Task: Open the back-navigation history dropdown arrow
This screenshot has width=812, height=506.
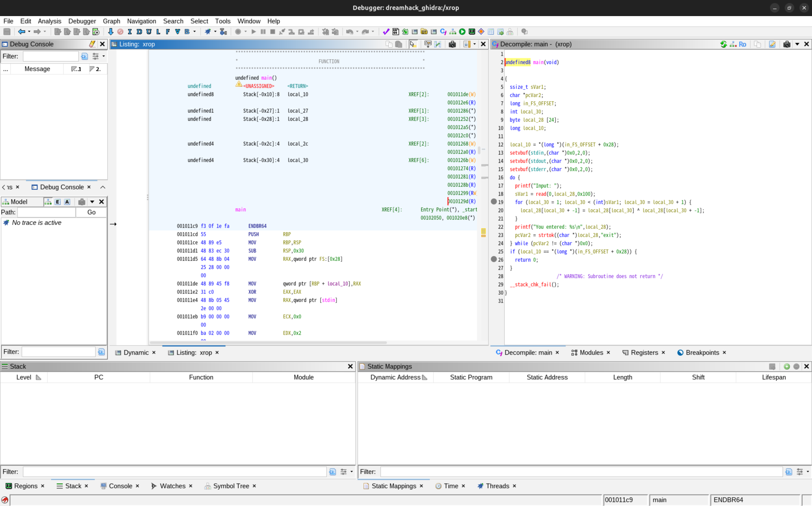Action: (x=29, y=32)
